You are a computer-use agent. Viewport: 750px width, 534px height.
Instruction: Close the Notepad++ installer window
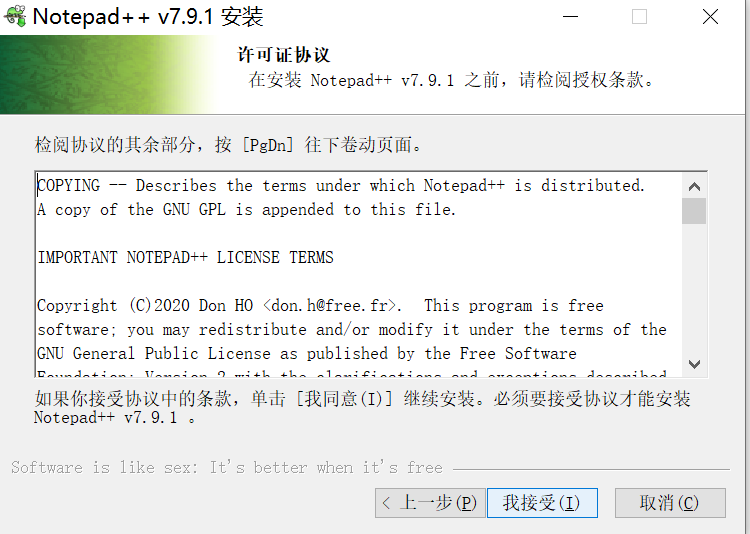pos(710,17)
